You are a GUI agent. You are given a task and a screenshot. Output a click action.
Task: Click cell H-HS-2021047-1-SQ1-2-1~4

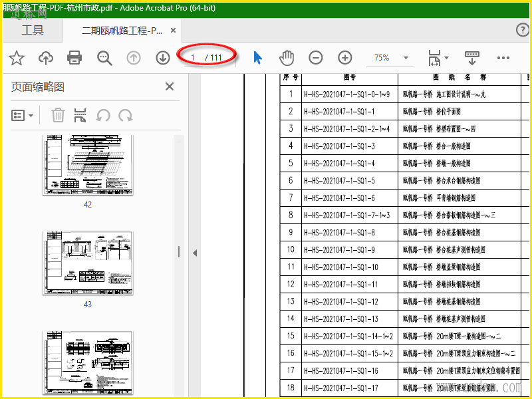(350, 128)
